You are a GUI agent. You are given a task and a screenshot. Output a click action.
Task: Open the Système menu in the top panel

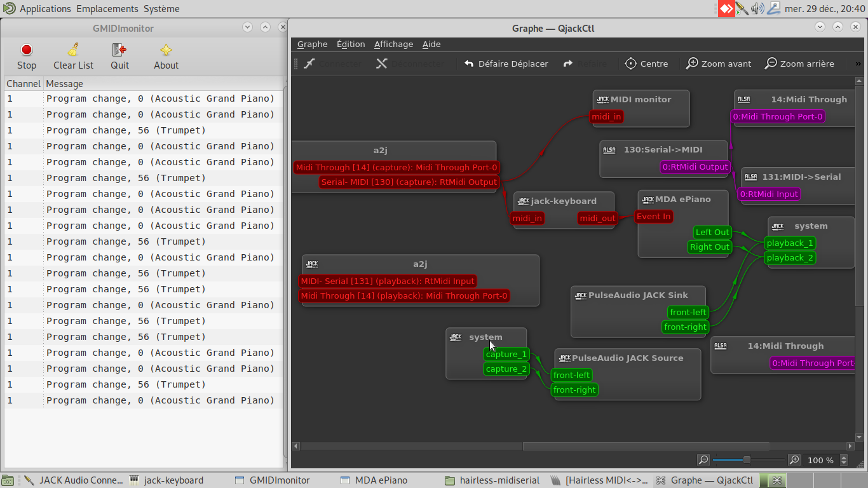click(161, 9)
